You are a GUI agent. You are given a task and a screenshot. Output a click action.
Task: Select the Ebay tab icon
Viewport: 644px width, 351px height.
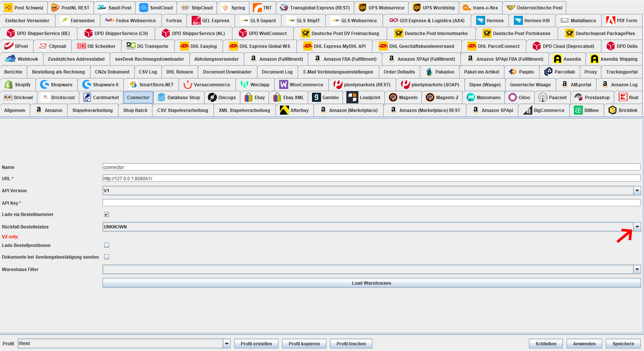pyautogui.click(x=248, y=97)
